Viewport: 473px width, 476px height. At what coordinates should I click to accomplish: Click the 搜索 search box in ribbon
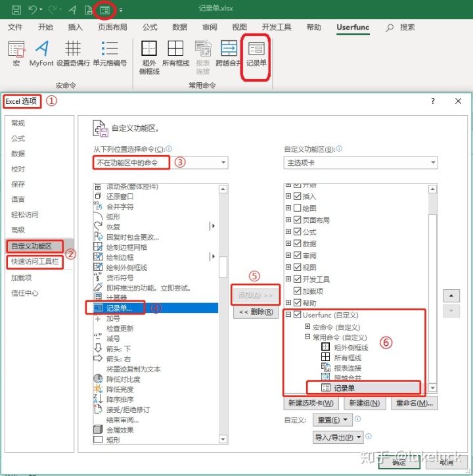(401, 28)
